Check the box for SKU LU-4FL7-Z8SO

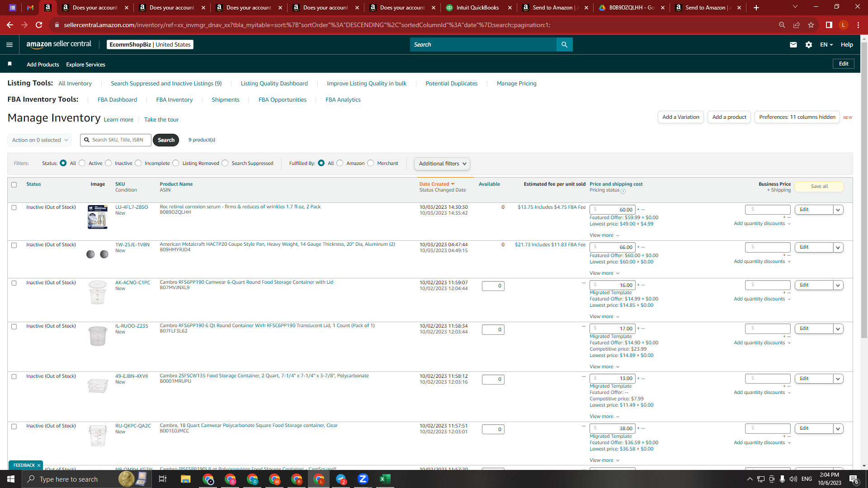tap(14, 208)
